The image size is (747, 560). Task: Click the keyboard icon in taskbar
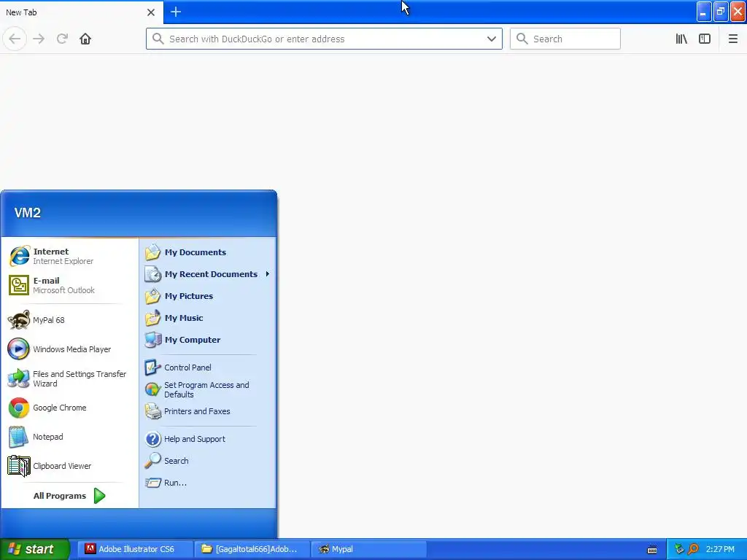(x=652, y=550)
